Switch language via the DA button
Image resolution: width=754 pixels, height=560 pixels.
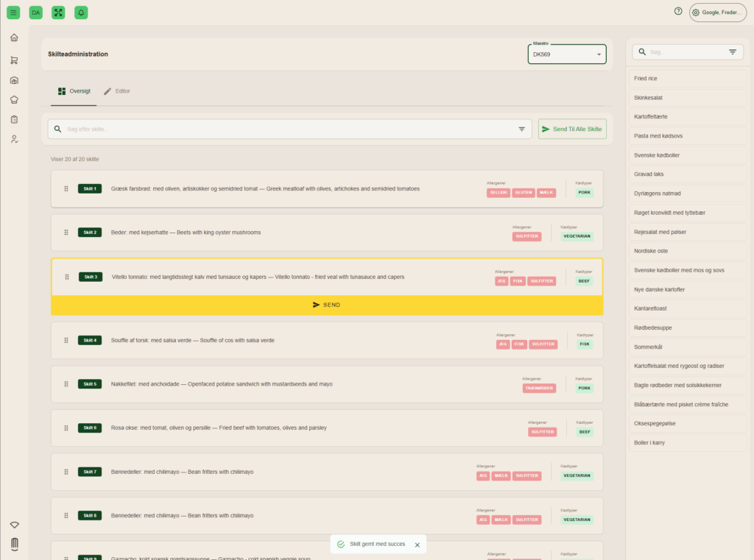click(35, 13)
